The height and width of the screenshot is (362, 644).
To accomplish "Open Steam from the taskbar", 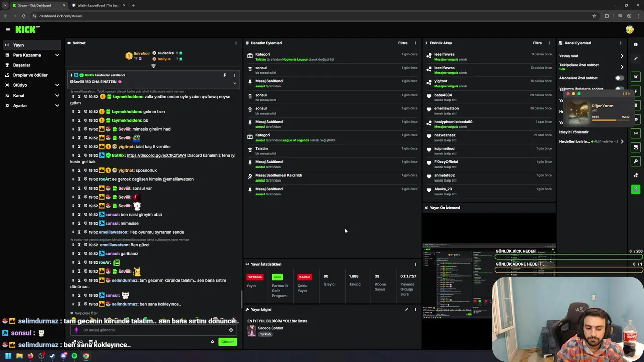I will (x=52, y=356).
